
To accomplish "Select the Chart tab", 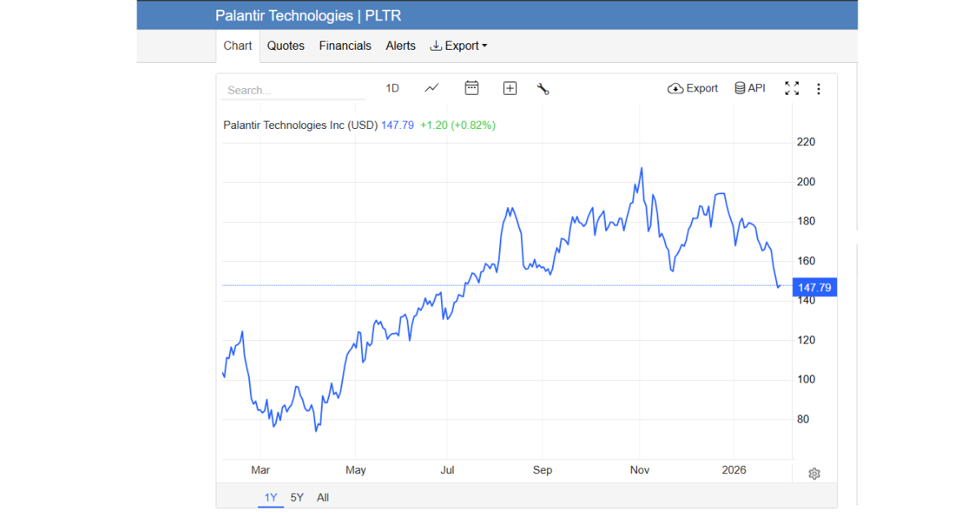I will point(237,46).
